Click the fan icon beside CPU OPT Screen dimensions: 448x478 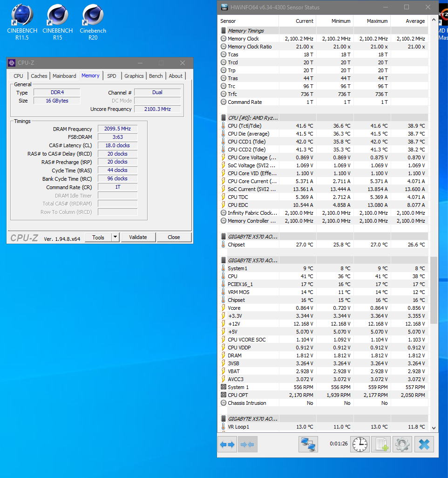(x=224, y=395)
